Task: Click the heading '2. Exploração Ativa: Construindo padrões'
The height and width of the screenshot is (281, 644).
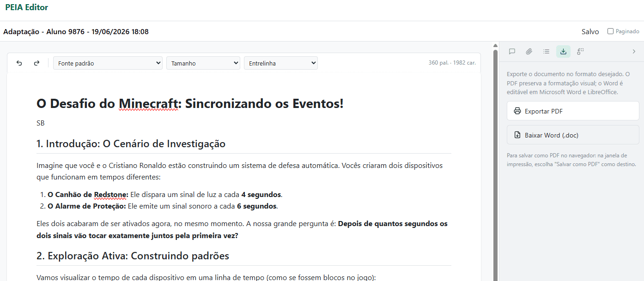Action: pos(133,256)
